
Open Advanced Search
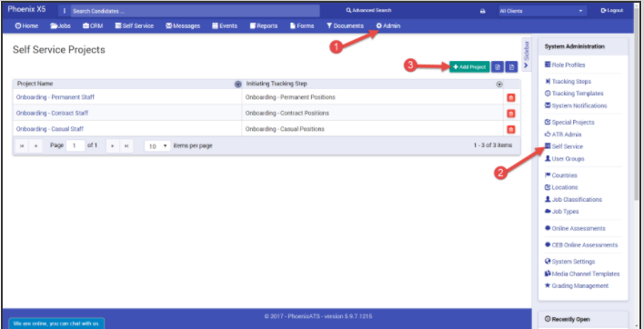coord(368,10)
